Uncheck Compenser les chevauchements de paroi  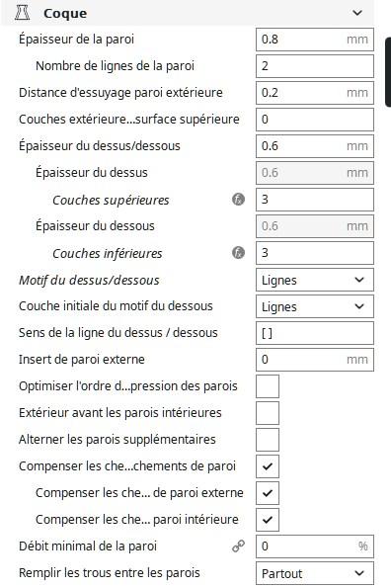pos(268,466)
